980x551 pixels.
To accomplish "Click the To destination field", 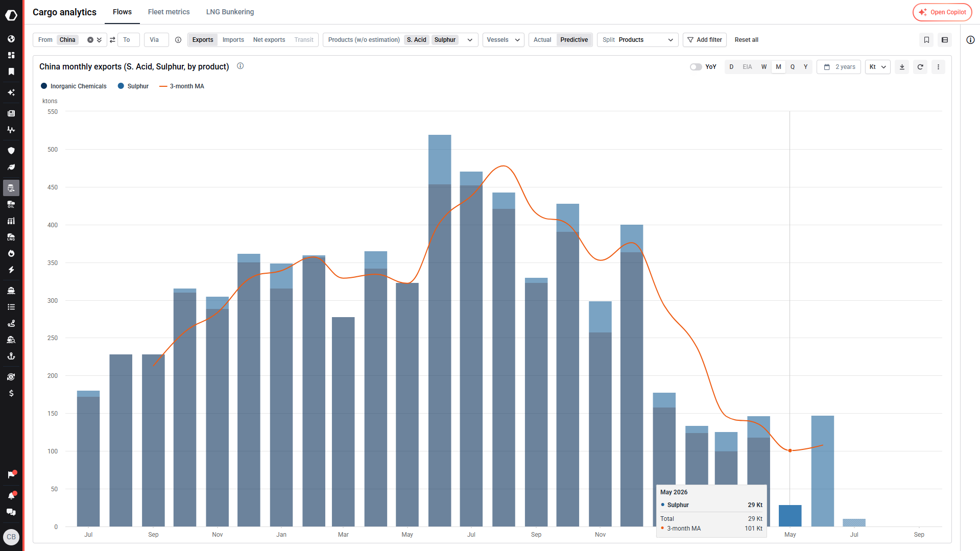I will click(129, 40).
